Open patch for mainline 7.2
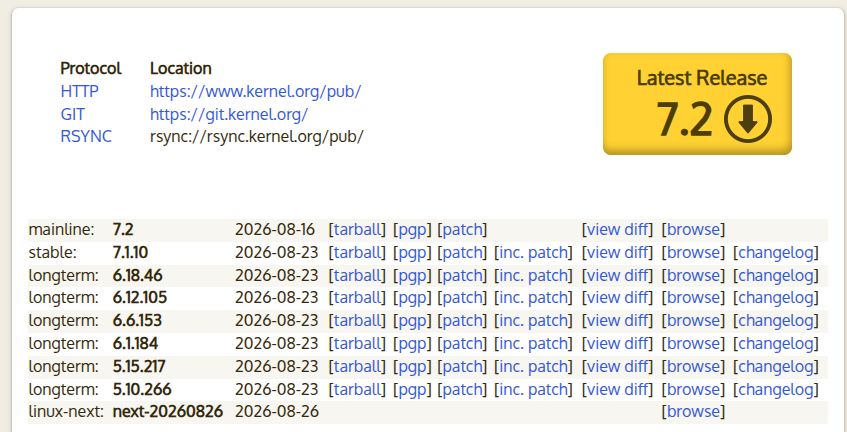Image resolution: width=847 pixels, height=432 pixels. 462,230
